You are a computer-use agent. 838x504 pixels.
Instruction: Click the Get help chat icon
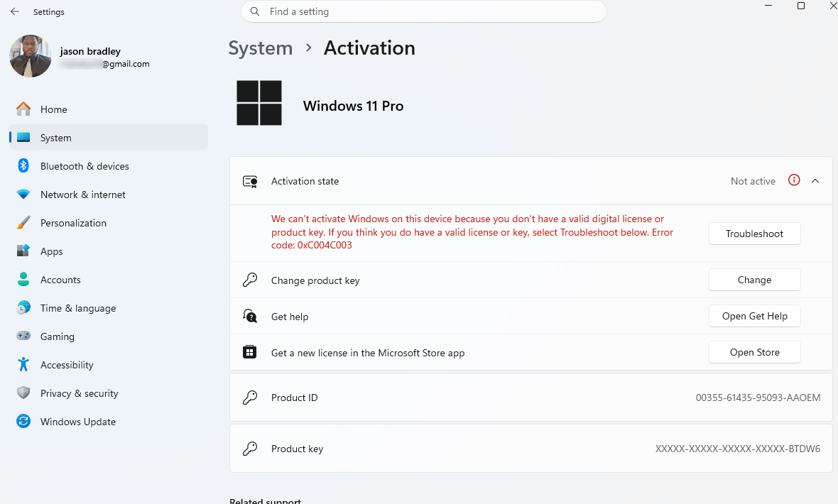[x=249, y=316]
